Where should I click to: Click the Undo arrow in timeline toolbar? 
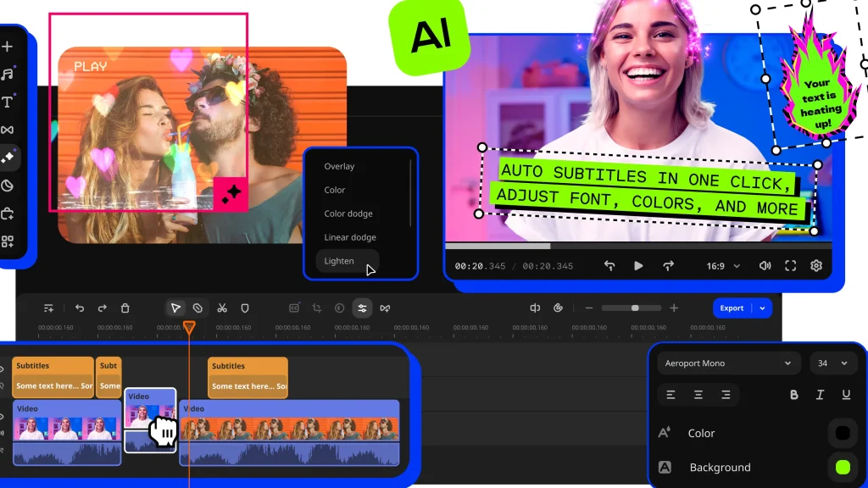tap(80, 308)
